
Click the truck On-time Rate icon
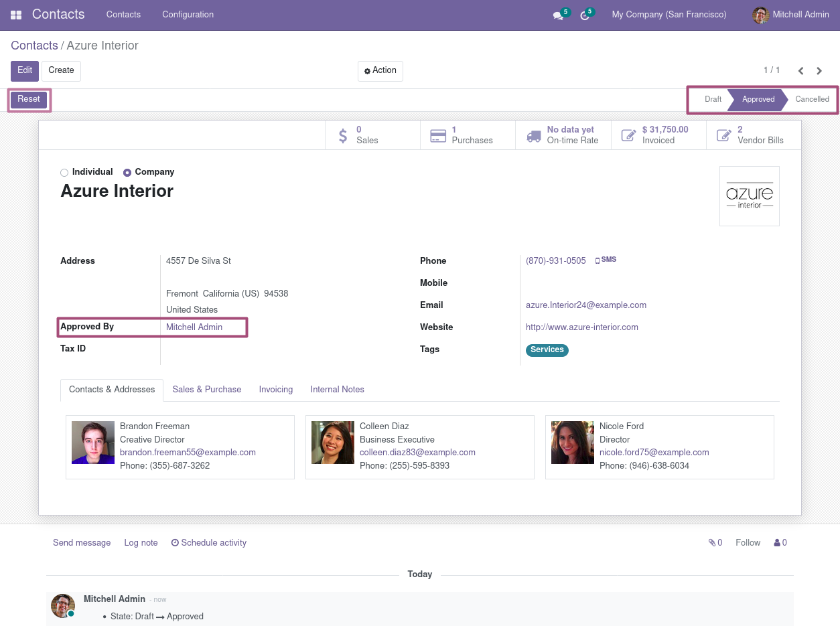click(534, 136)
